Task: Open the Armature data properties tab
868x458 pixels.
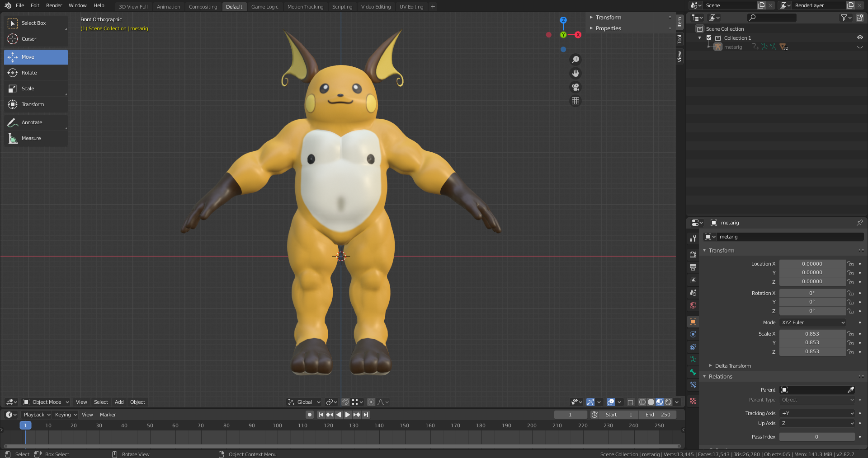Action: [x=693, y=360]
